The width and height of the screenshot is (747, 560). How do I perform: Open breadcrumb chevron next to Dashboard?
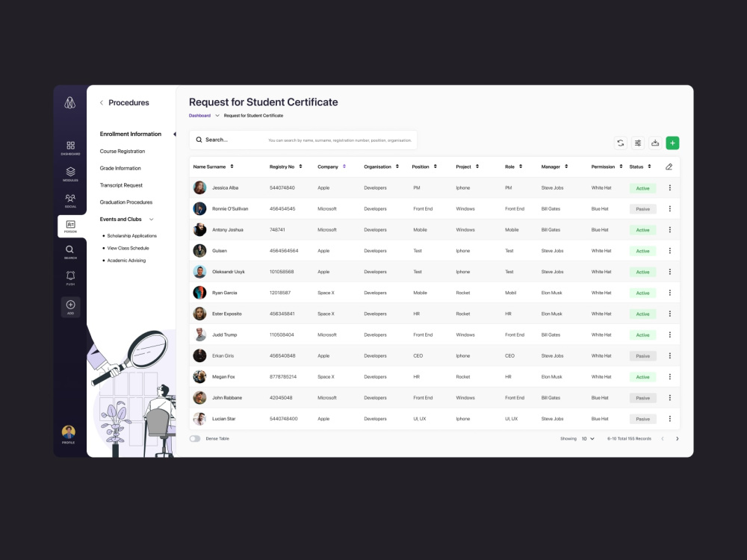click(x=217, y=116)
